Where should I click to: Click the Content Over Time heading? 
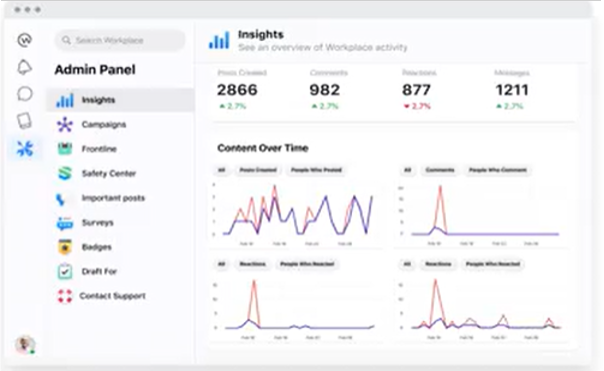[263, 148]
